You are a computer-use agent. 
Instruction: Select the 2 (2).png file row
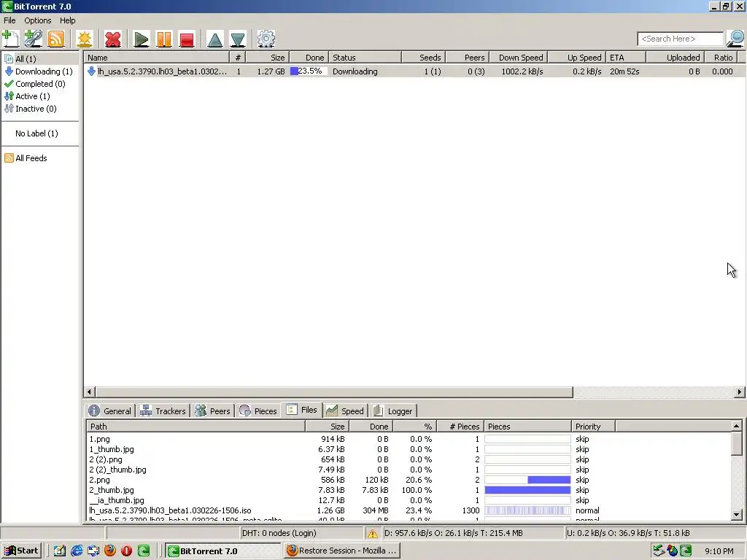(409, 459)
